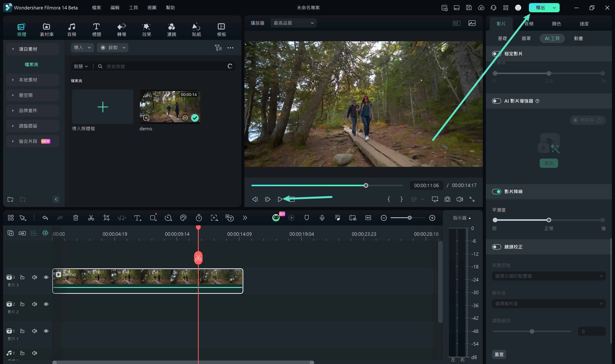
Task: Expand the 雲空間 tree item
Action: (x=32, y=95)
